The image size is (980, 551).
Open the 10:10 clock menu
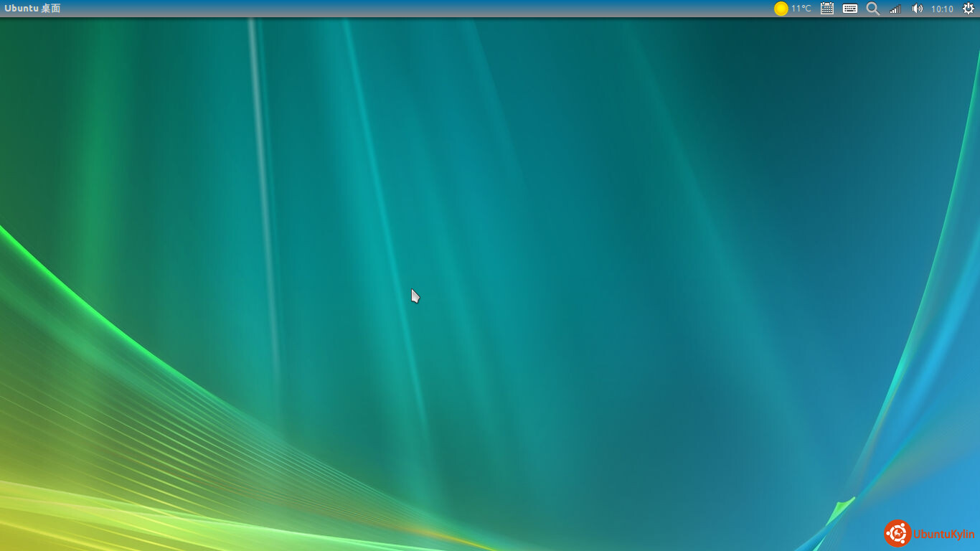coord(942,9)
